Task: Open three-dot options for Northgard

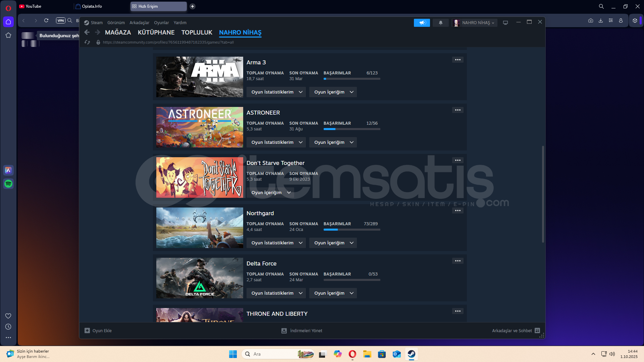Action: click(458, 210)
